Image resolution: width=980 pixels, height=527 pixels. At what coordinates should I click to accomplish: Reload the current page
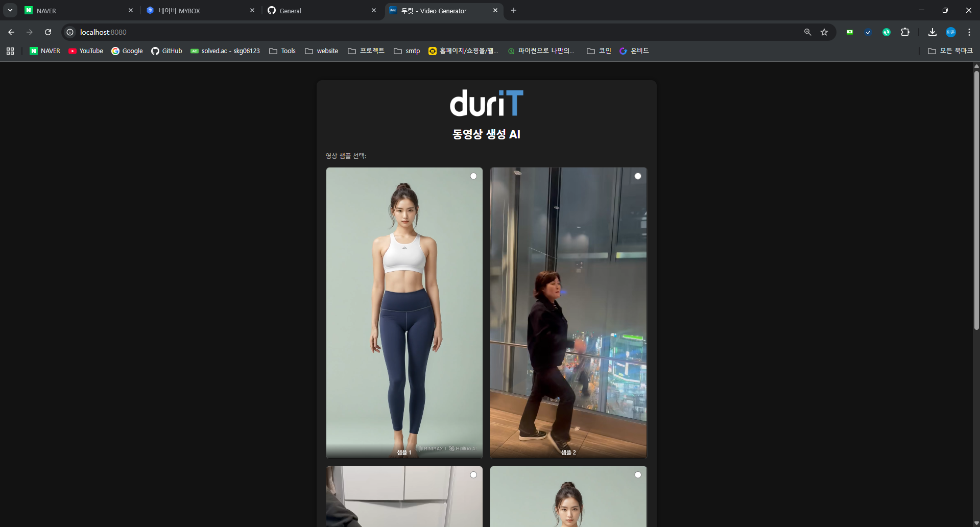pos(48,32)
